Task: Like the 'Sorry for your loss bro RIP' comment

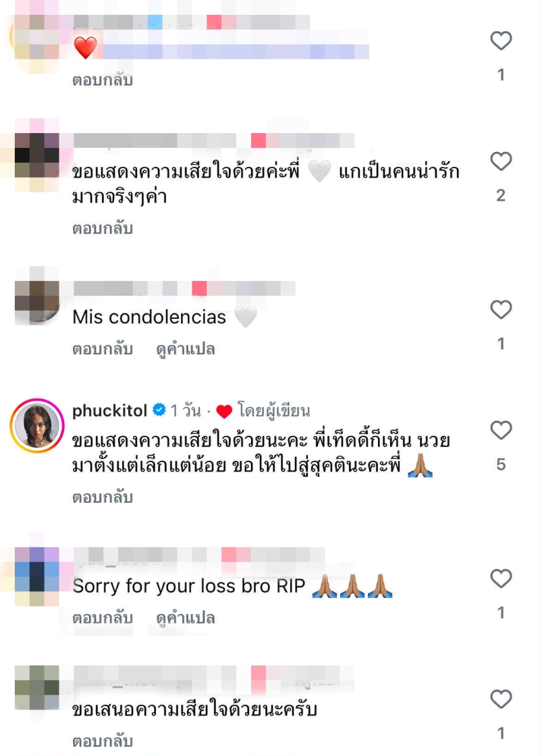Action: [x=501, y=578]
